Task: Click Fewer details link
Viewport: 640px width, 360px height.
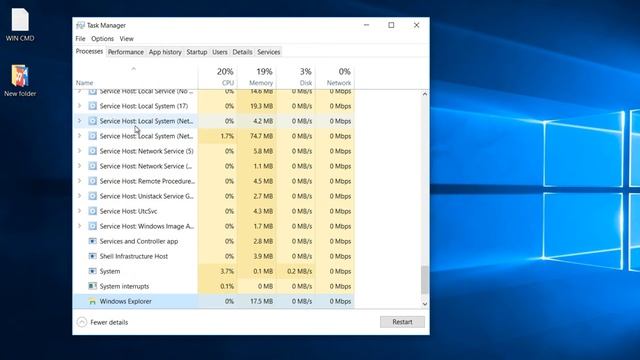Action: (109, 322)
